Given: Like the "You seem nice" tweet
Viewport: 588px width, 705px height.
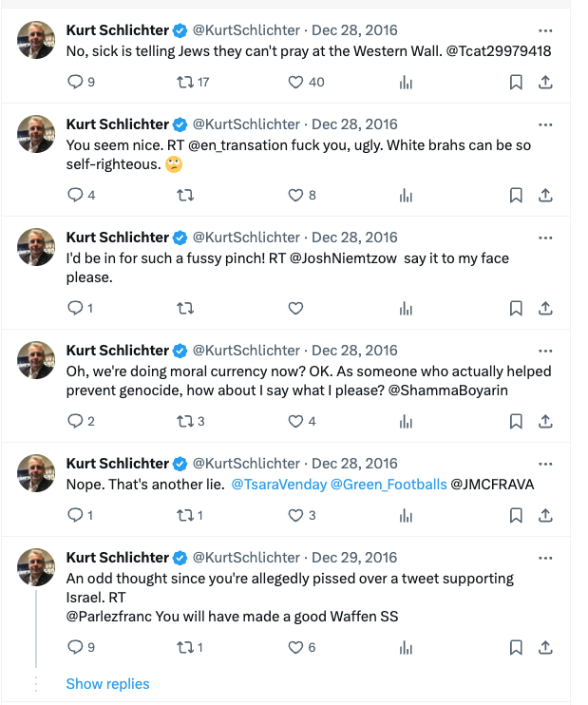Looking at the screenshot, I should tap(295, 196).
